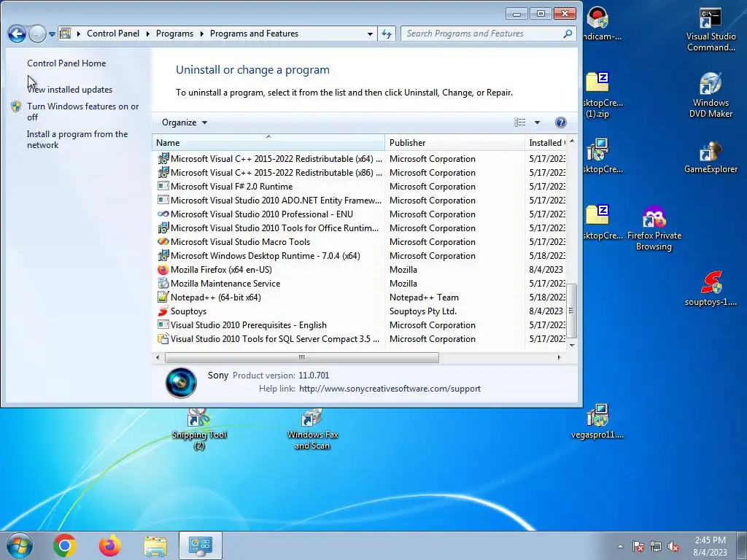Select Visual Studio 2010 Prerequisites - English
Viewport: 747px width, 560px height.
coord(248,324)
